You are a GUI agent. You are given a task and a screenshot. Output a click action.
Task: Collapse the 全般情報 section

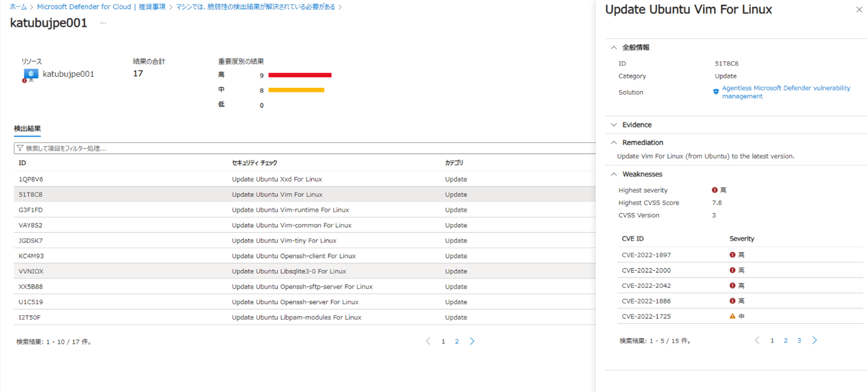614,48
